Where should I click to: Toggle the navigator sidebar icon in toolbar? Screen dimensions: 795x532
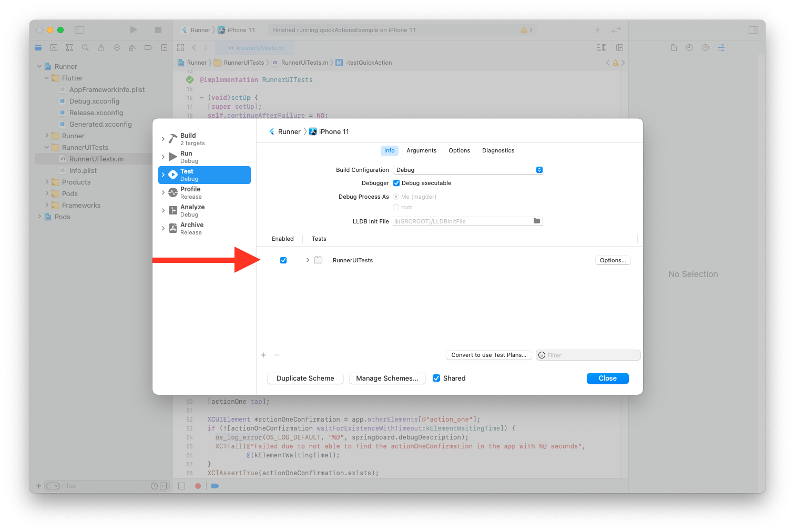[79, 30]
